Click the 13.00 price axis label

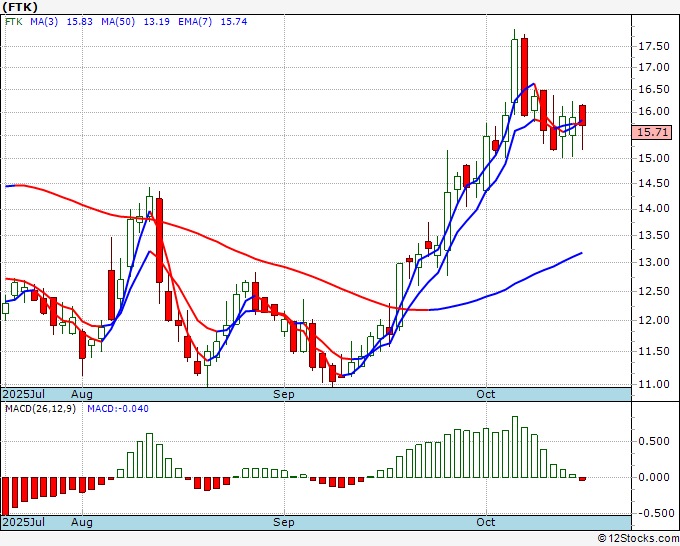654,262
